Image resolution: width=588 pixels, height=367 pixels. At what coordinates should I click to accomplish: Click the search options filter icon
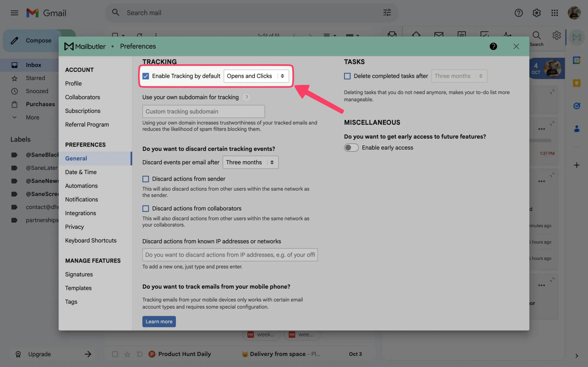click(x=387, y=13)
